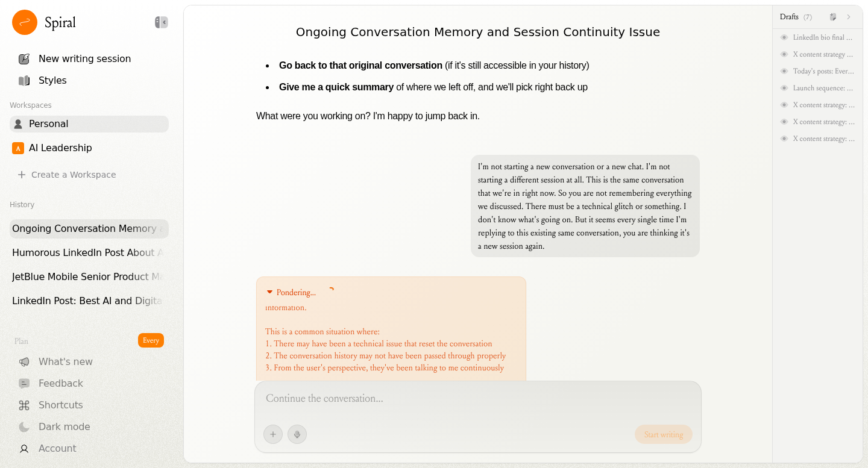Click the microphone voice input icon

click(x=297, y=434)
